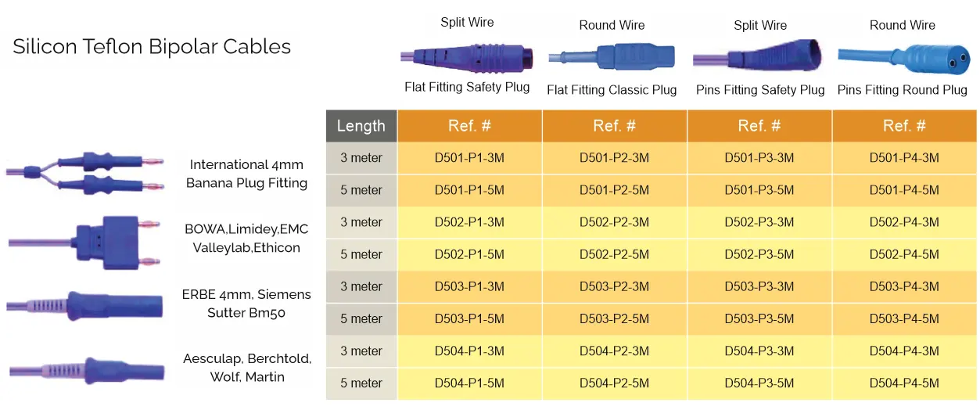
Task: Select the Length column header
Action: [361, 126]
